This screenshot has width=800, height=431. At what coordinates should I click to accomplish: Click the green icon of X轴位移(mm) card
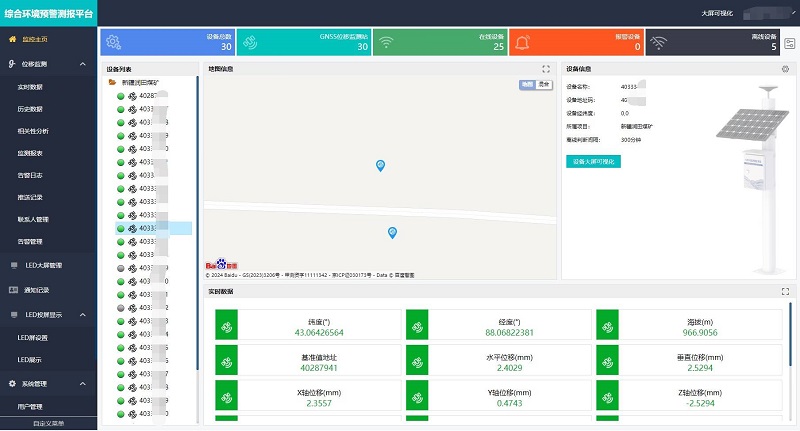click(x=227, y=395)
